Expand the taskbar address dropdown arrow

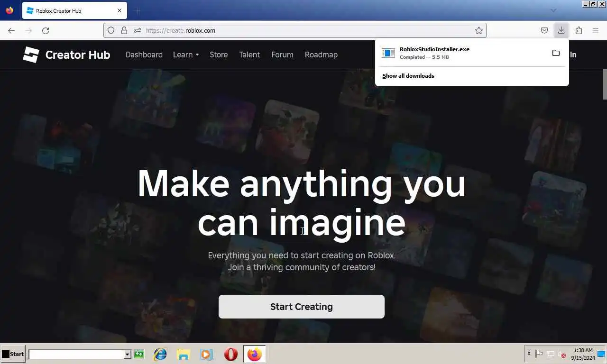point(127,355)
